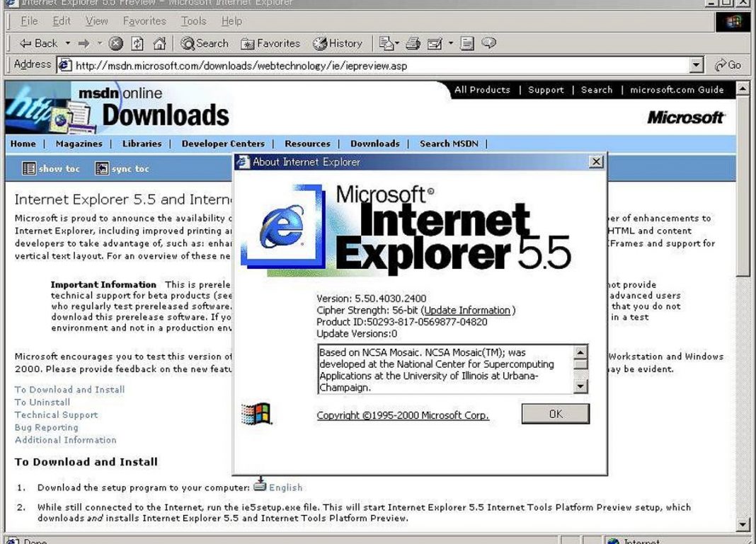This screenshot has height=544, width=756.
Task: Open the File menu
Action: (29, 21)
